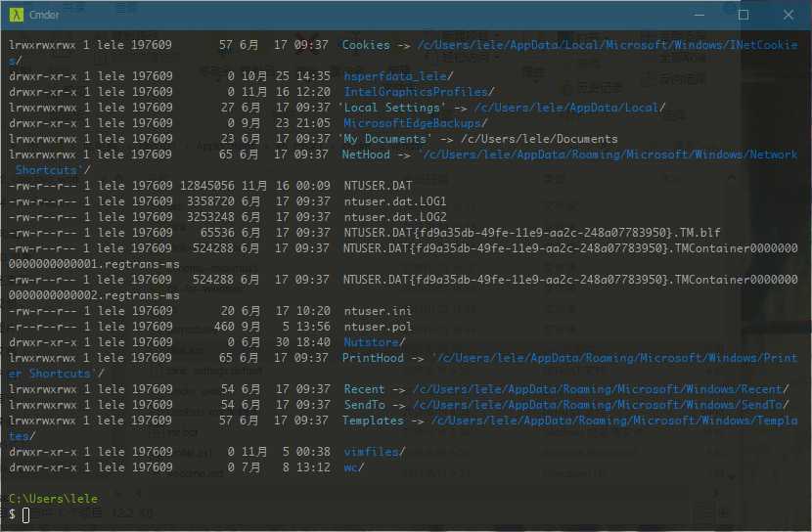Click the /c/Users/lele/Documents target path

pyautogui.click(x=539, y=139)
